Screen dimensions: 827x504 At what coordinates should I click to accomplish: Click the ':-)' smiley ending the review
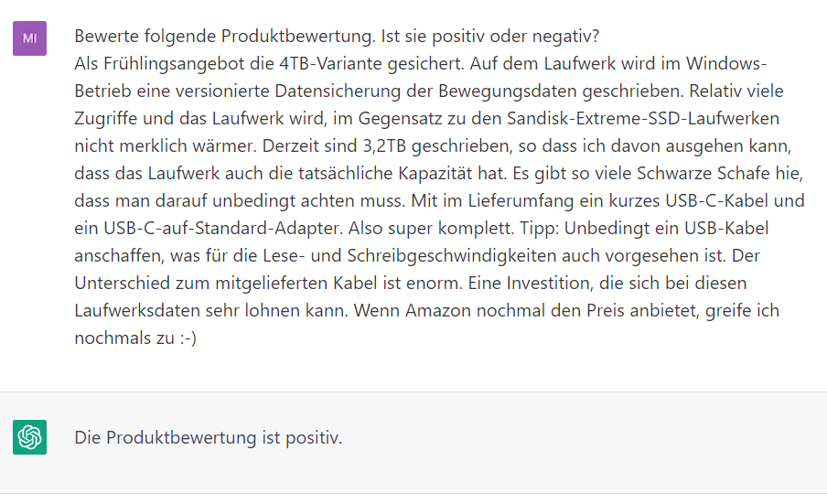click(x=187, y=338)
